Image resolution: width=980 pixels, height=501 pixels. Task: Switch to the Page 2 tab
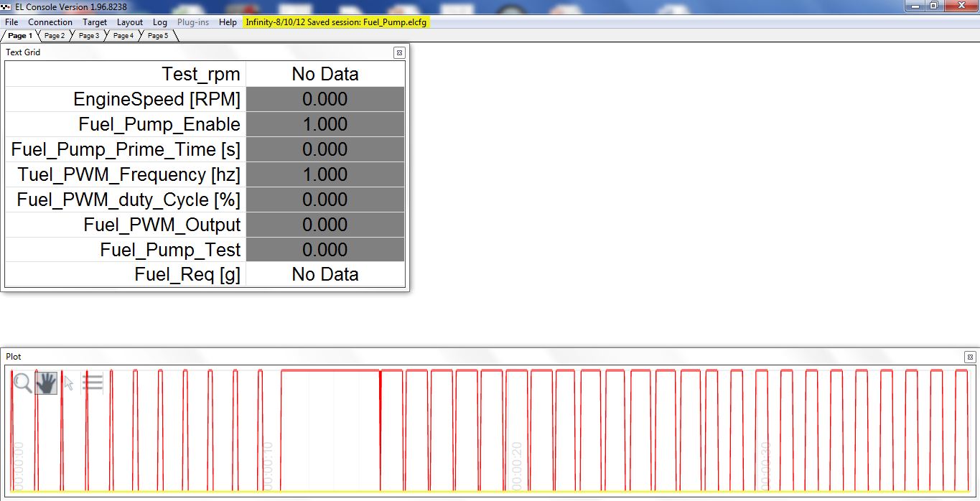(x=55, y=36)
